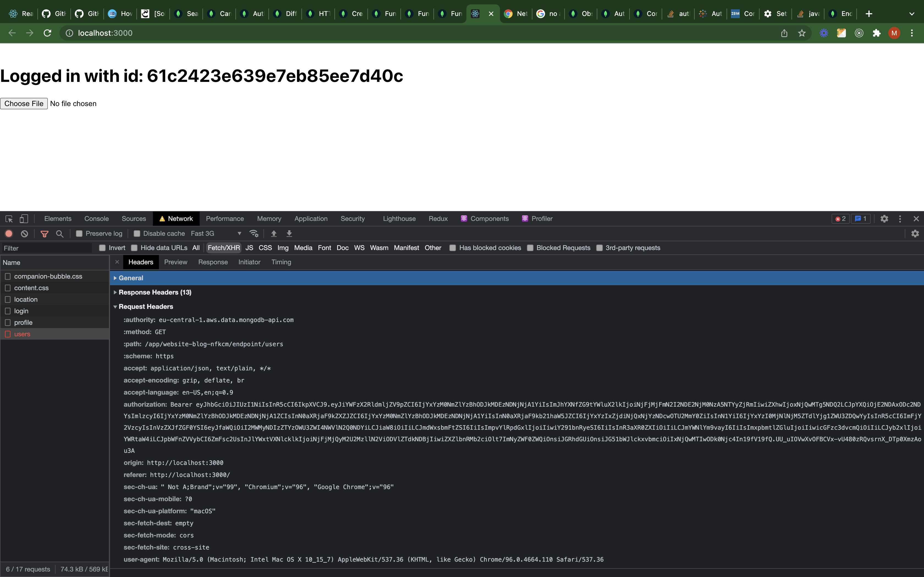This screenshot has width=924, height=577.
Task: Click the export HAR download icon
Action: coord(289,234)
